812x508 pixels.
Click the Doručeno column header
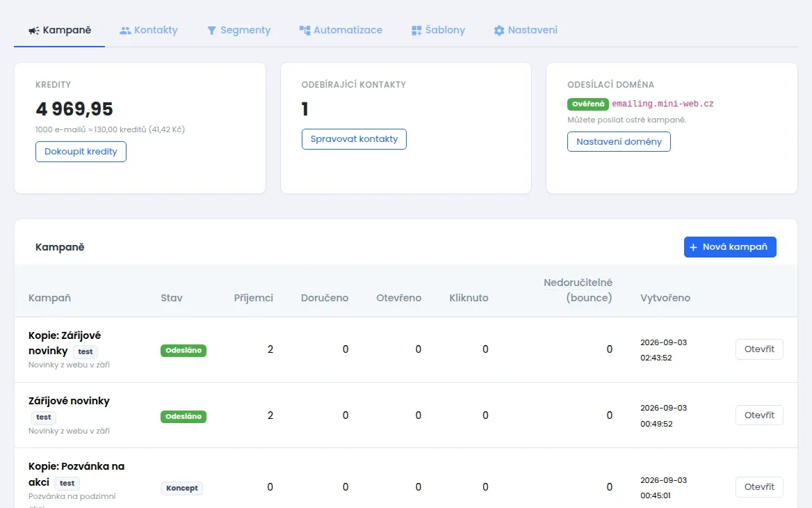pyautogui.click(x=325, y=298)
